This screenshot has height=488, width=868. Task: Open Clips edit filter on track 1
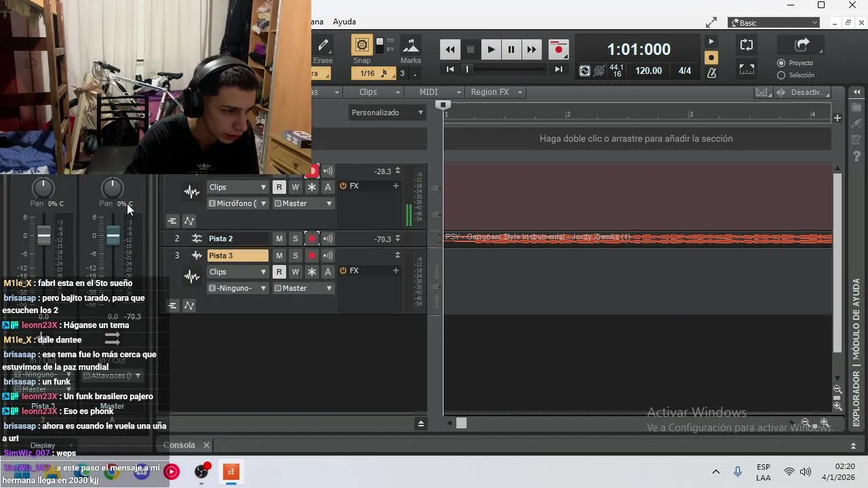tap(237, 187)
